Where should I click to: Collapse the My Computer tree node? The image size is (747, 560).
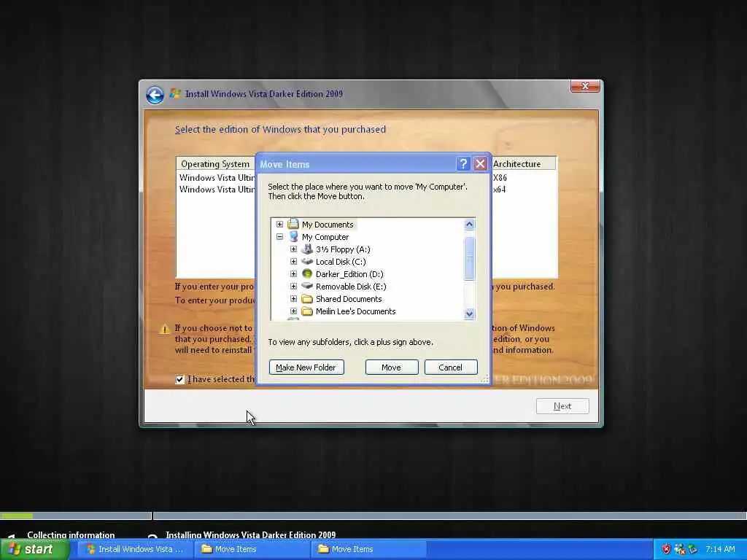click(279, 237)
